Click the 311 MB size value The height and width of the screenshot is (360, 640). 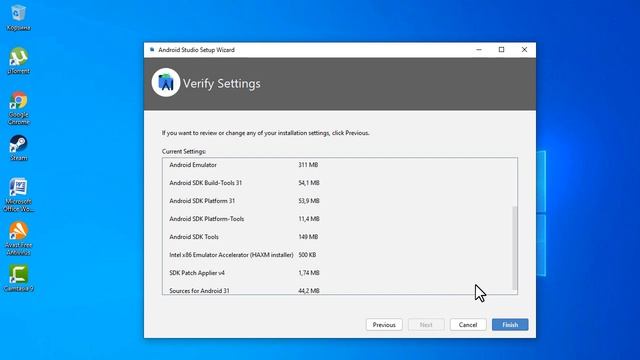click(x=308, y=165)
